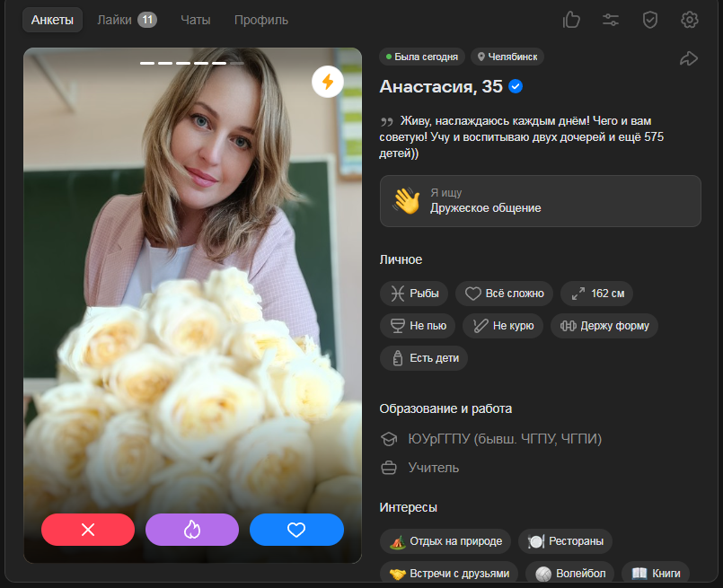Click the shield safety icon

650,20
